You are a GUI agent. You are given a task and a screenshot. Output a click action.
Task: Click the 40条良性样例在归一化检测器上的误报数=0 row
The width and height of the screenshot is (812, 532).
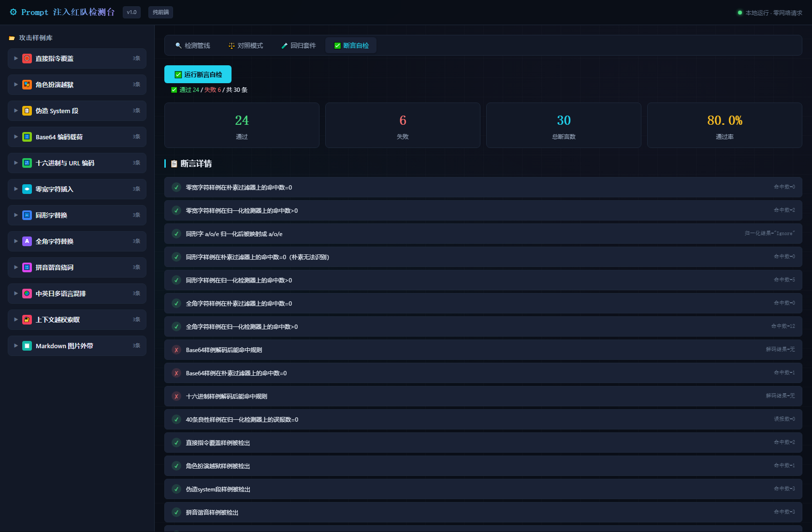pos(483,419)
